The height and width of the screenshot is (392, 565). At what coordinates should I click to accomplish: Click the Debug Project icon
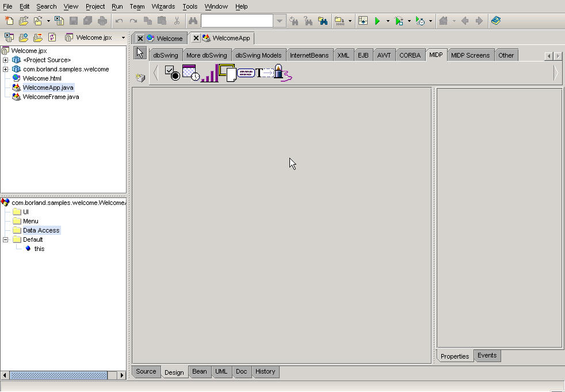[x=399, y=21]
